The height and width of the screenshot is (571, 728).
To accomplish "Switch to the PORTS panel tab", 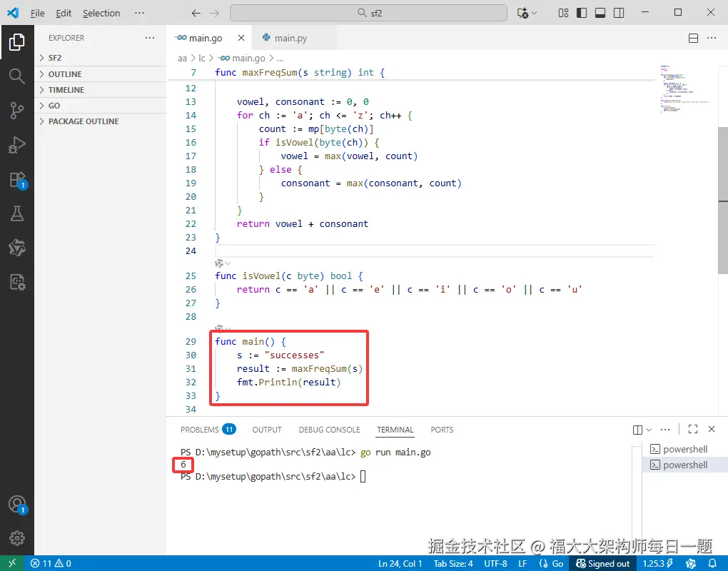I will pyautogui.click(x=442, y=430).
